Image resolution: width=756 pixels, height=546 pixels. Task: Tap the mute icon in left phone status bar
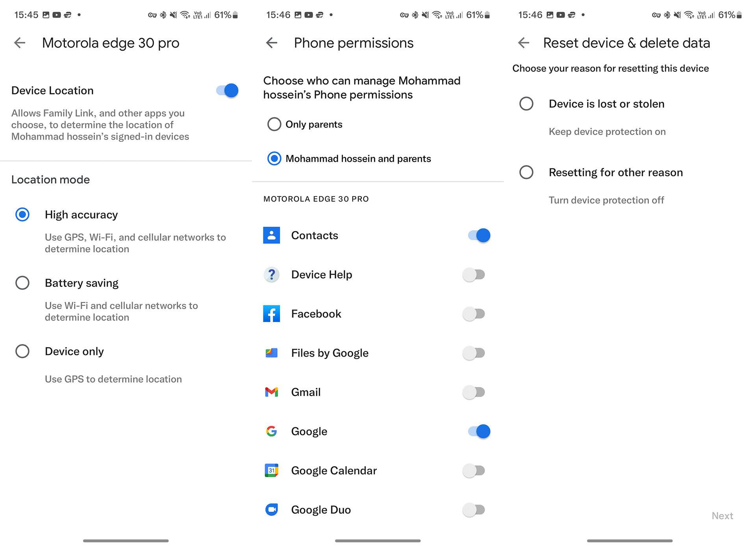173,15
